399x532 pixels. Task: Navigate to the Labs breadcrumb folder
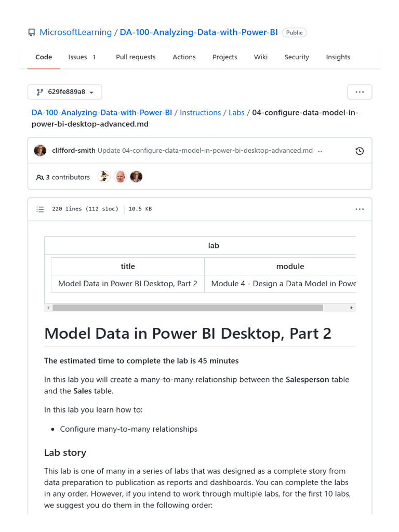click(236, 113)
